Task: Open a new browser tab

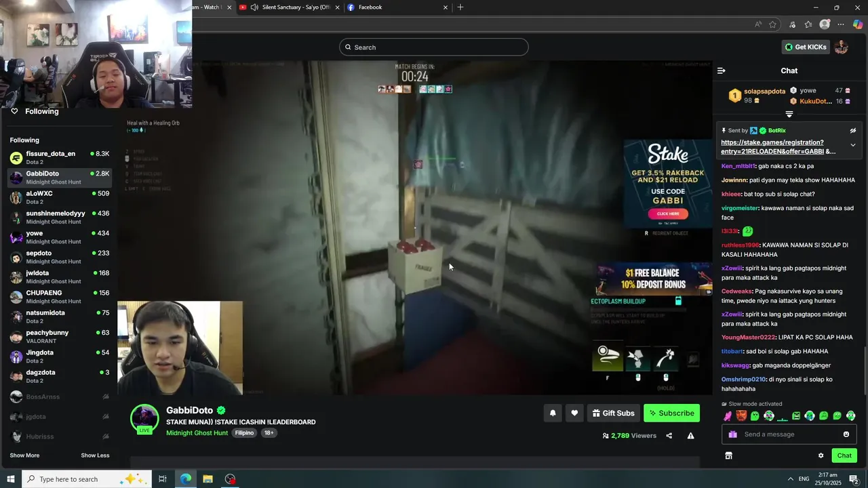Action: click(460, 7)
